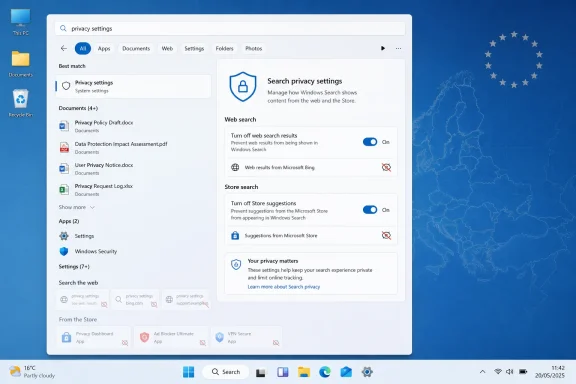Click the shield icon in Your privacy matters
The height and width of the screenshot is (384, 576).
pos(236,264)
